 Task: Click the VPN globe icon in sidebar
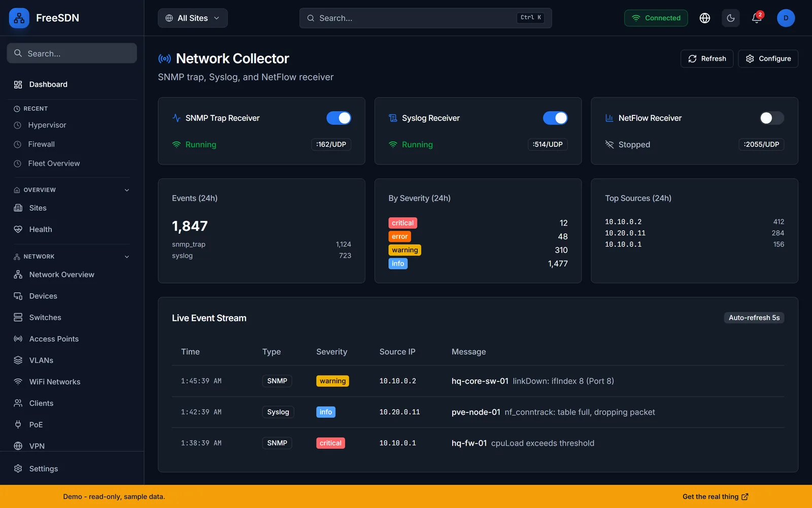(x=18, y=446)
